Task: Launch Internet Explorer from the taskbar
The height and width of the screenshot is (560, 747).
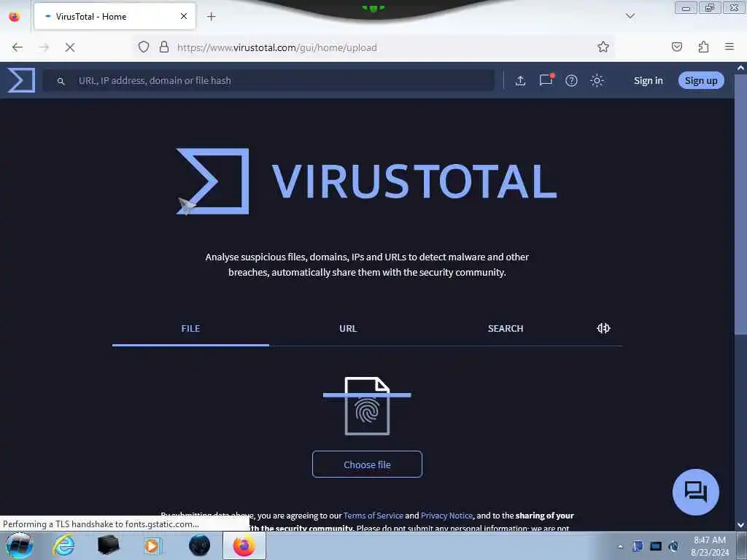Action: [63, 545]
